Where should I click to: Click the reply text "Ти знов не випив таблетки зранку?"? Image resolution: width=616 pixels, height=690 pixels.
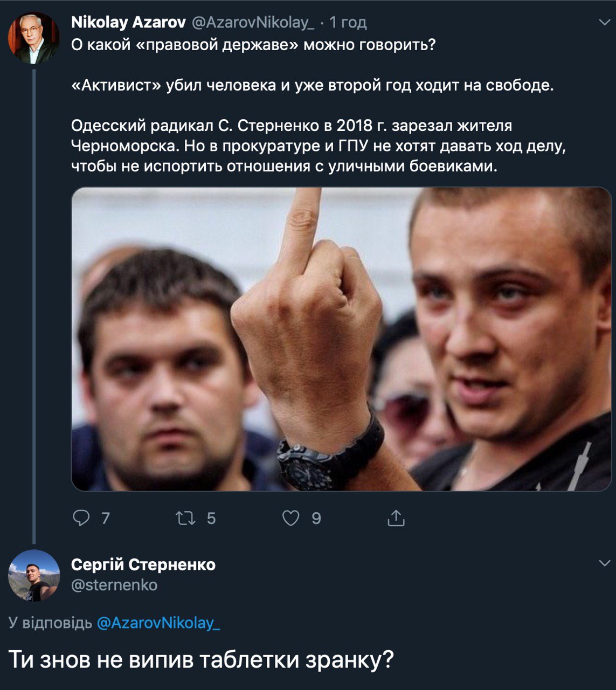(201, 659)
